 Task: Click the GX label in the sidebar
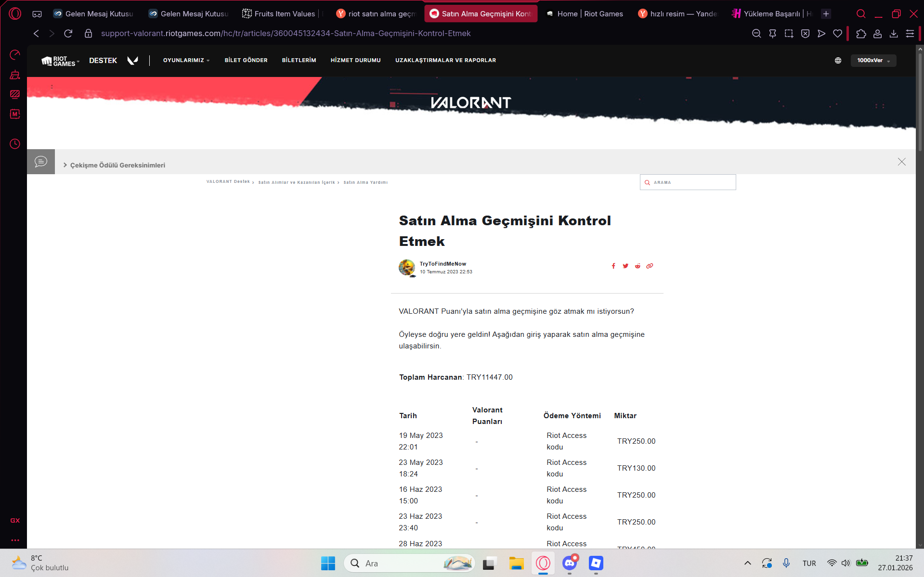pos(15,521)
